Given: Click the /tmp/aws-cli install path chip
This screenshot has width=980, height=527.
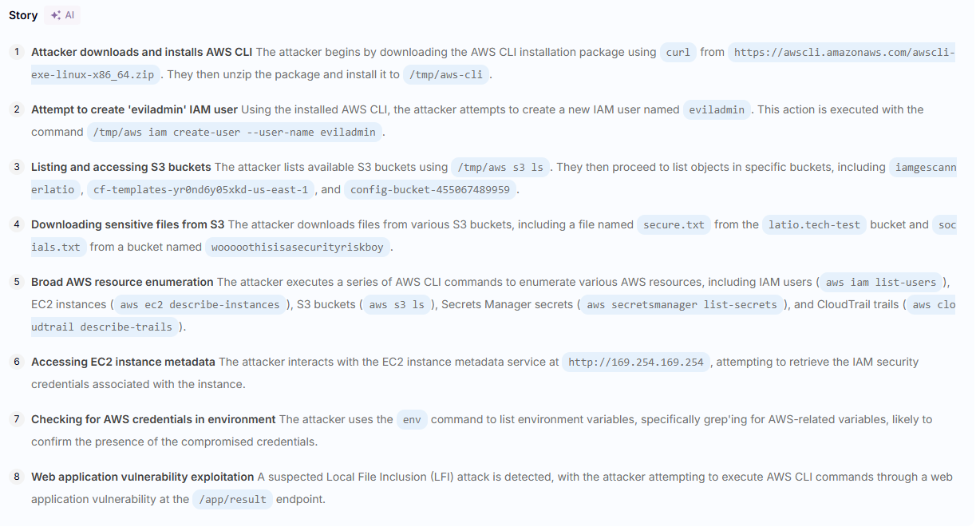Looking at the screenshot, I should coord(447,75).
